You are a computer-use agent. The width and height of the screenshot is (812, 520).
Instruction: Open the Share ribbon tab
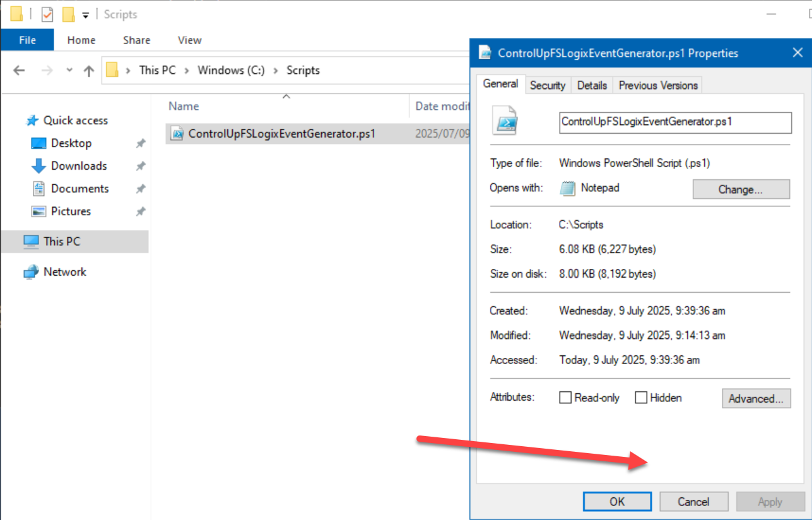click(136, 40)
